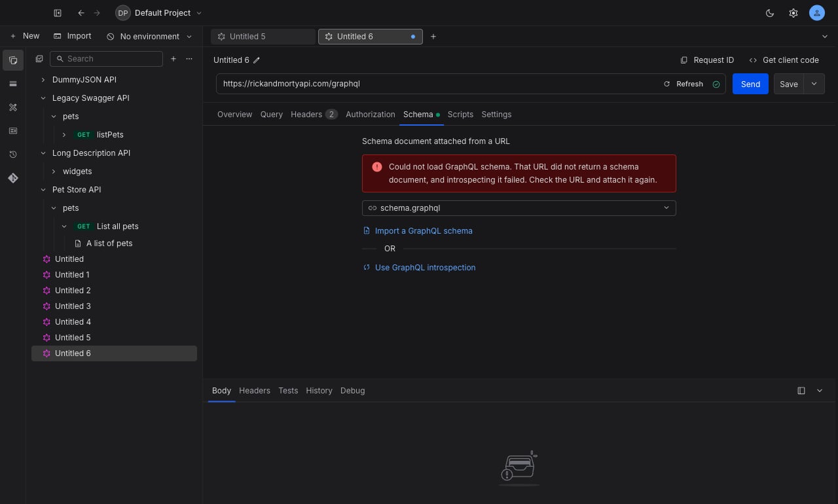Open the Authorization tab

pyautogui.click(x=371, y=115)
